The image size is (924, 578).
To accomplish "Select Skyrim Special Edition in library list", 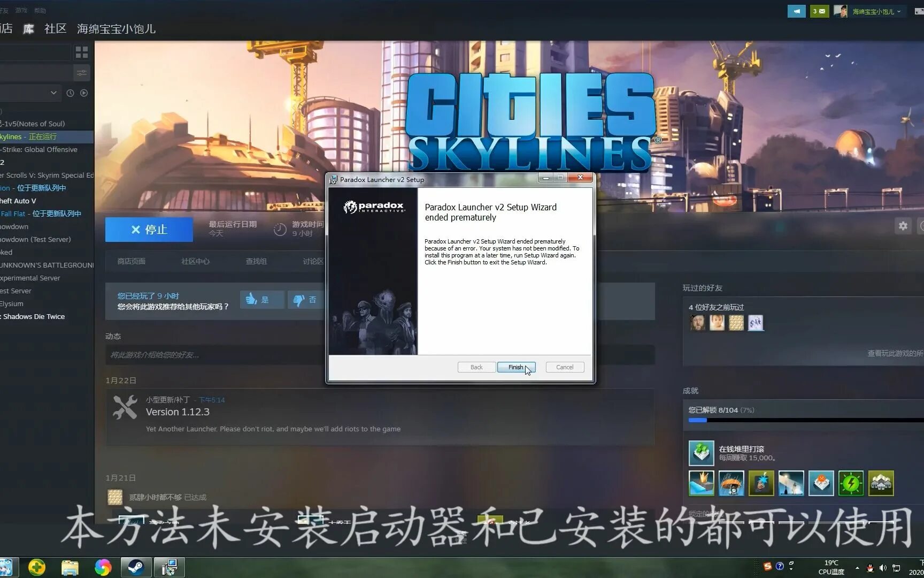I will click(x=47, y=175).
